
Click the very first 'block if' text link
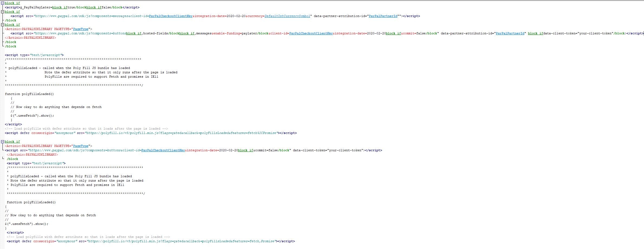tap(12, 3)
